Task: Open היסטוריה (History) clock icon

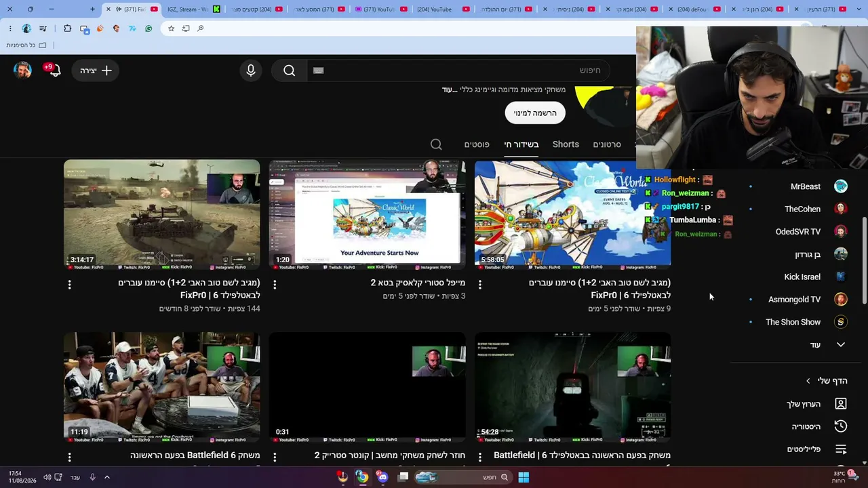Action: tap(841, 426)
